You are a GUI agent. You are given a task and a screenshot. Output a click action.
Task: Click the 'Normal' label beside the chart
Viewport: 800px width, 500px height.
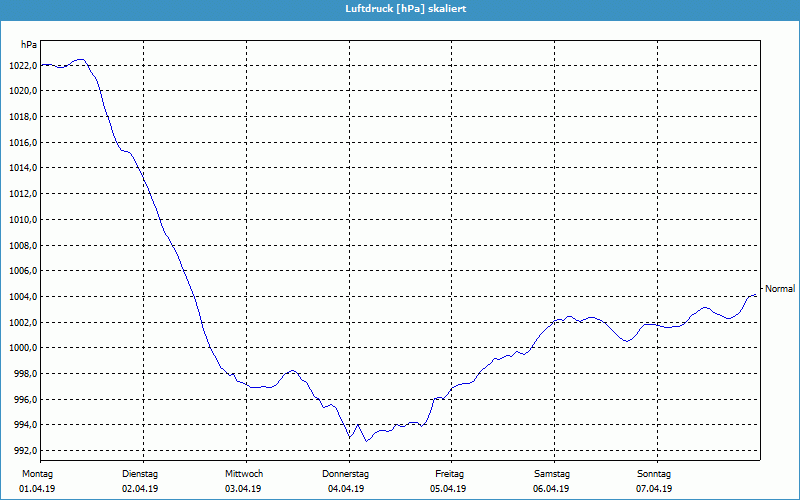[x=780, y=289]
